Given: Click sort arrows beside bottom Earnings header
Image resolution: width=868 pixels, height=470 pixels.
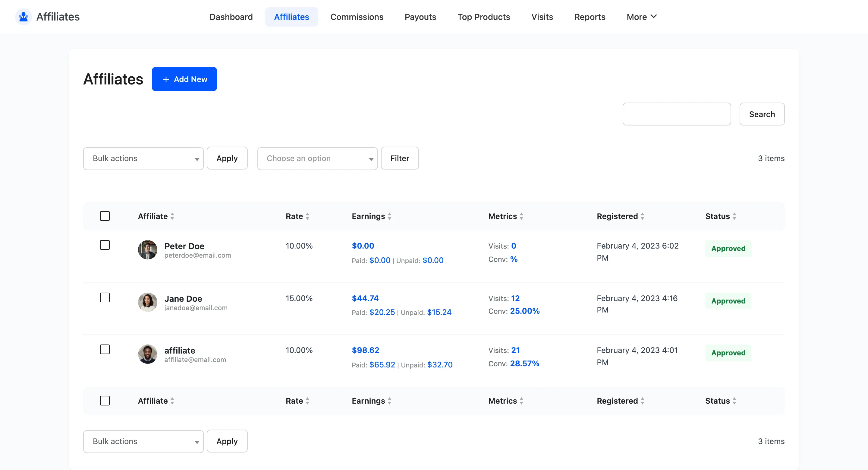Looking at the screenshot, I should tap(389, 401).
